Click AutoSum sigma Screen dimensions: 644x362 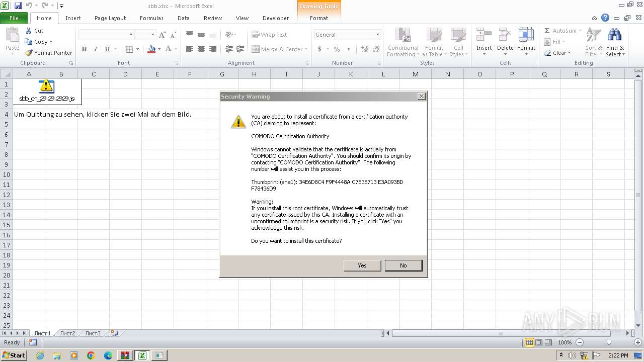[x=547, y=31]
